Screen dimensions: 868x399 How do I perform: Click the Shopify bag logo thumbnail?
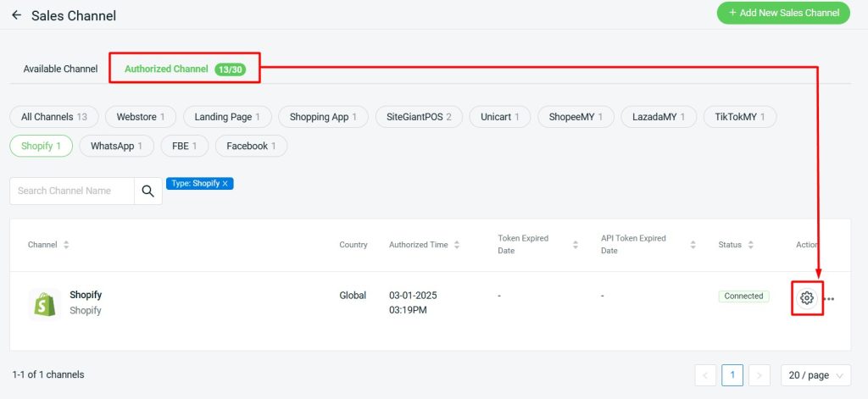point(44,303)
